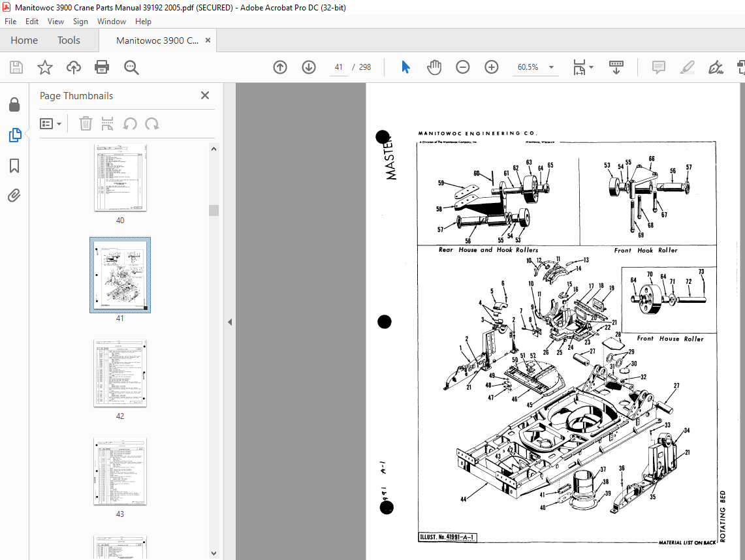Zoom out with minus button
745x560 pixels.
point(462,67)
